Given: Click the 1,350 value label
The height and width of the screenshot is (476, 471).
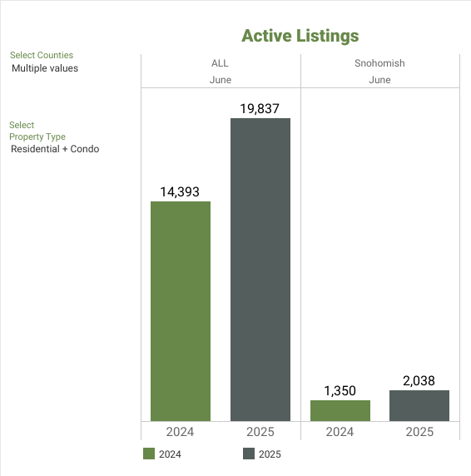Looking at the screenshot, I should click(340, 390).
